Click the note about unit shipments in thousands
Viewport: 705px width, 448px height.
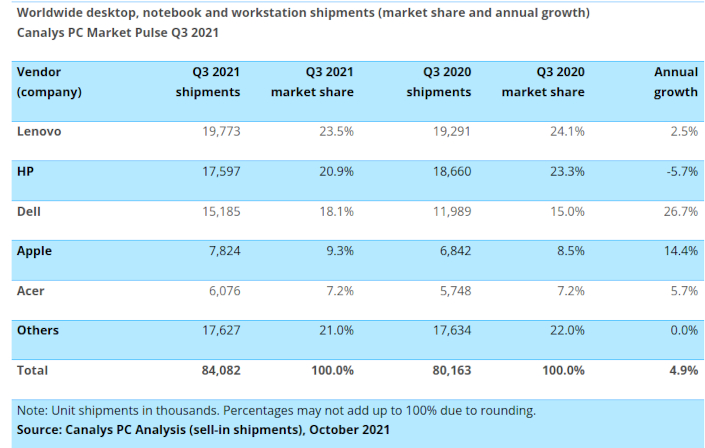[276, 411]
